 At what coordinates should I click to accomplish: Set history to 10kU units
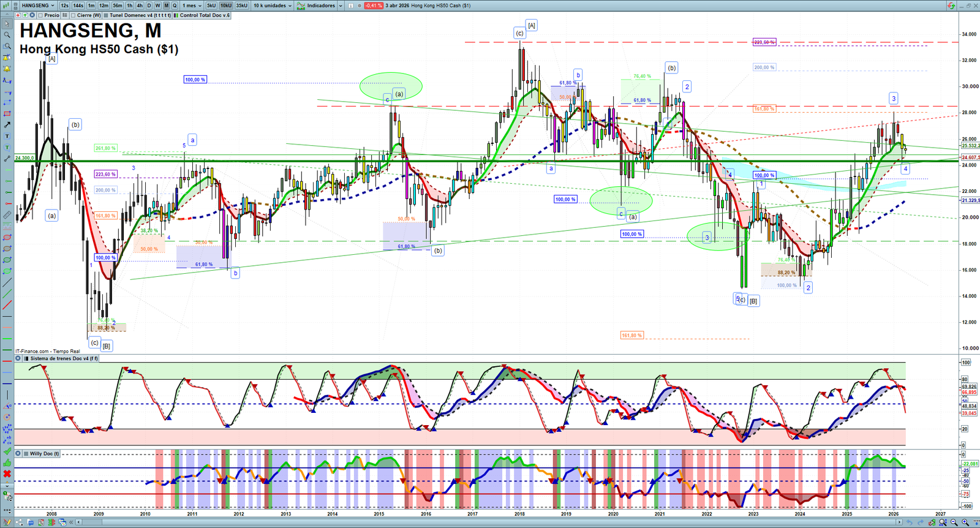pyautogui.click(x=226, y=6)
